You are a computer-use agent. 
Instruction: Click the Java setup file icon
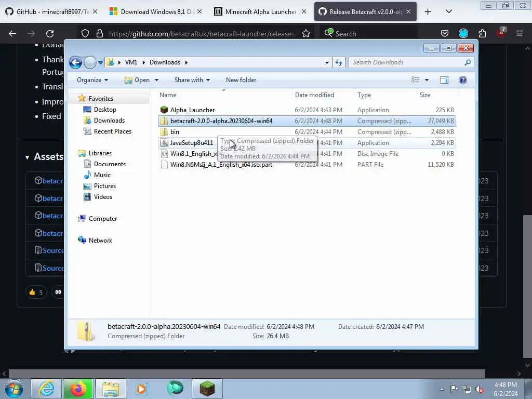click(164, 142)
